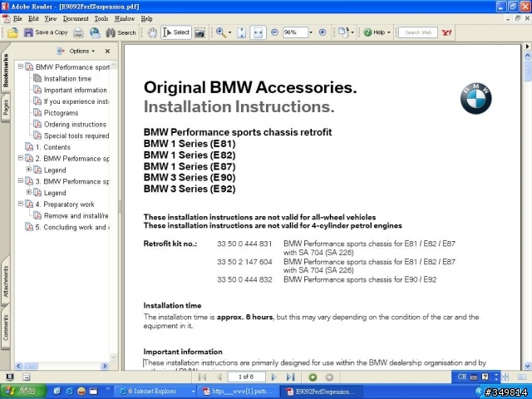Screen dimensions: 532x399
Task: Switch to the Bookmarks side tab
Action: pyautogui.click(x=6, y=70)
